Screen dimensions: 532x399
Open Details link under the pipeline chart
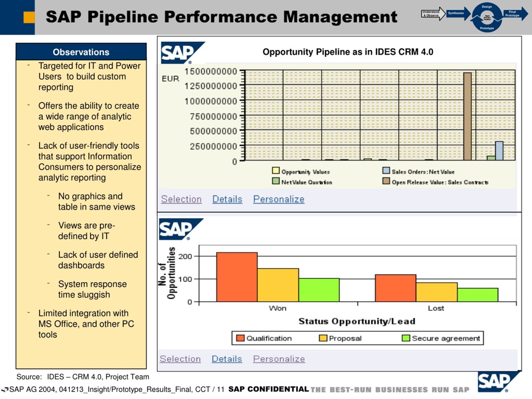pos(227,199)
